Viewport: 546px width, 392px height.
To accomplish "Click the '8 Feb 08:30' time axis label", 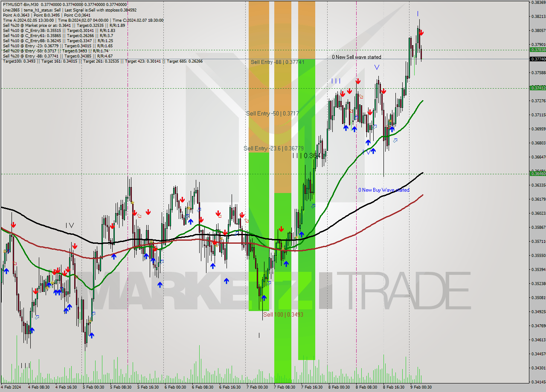I will 366,387.
